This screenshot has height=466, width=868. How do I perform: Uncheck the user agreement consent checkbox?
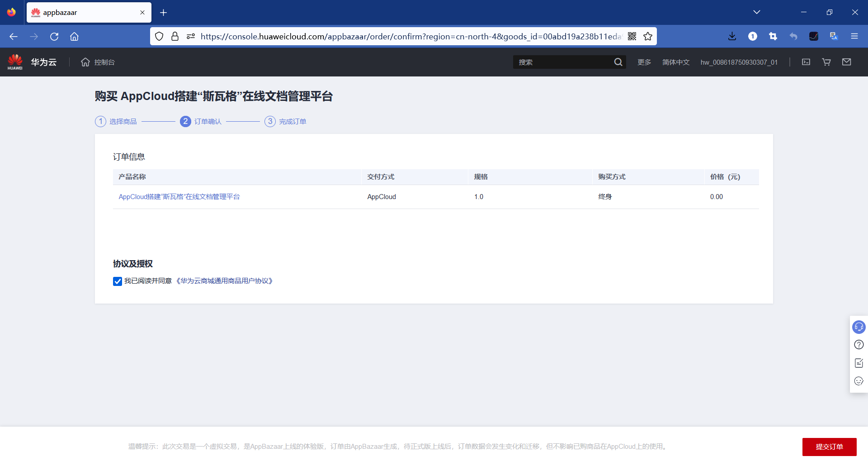coord(118,281)
